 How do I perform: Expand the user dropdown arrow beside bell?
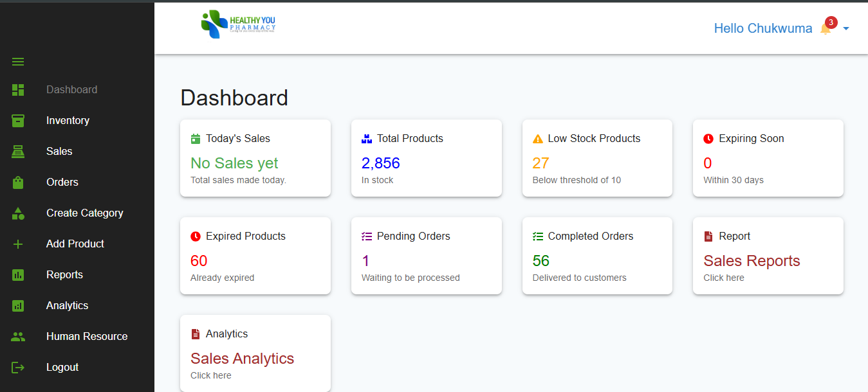[x=846, y=29]
